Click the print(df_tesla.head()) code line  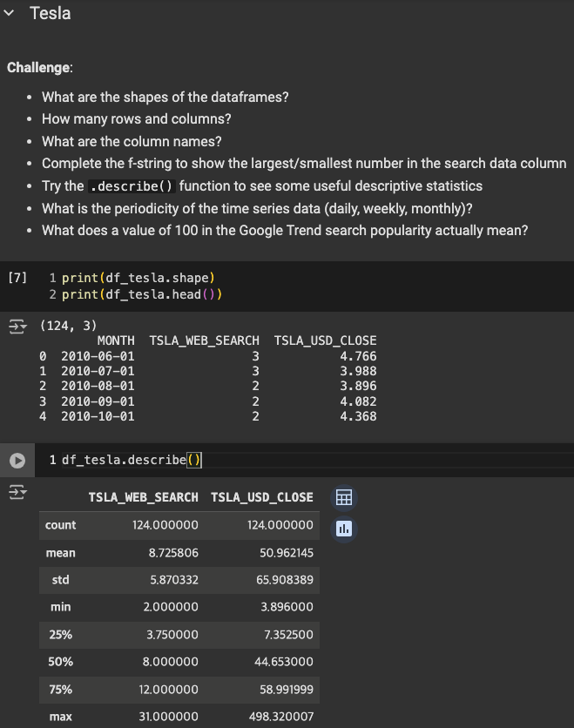coord(142,294)
